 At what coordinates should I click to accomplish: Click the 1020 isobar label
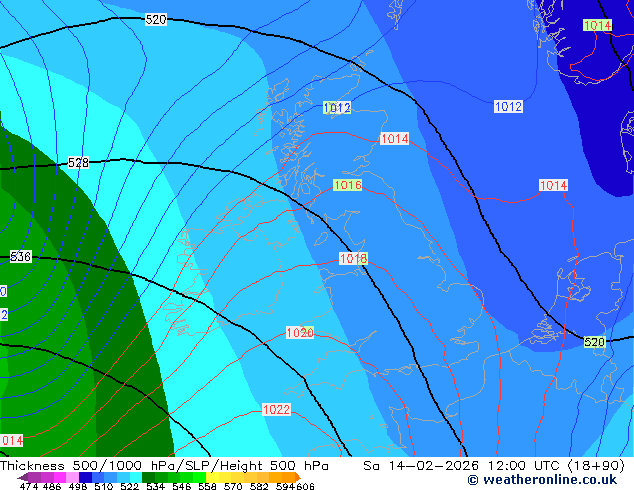click(x=300, y=333)
